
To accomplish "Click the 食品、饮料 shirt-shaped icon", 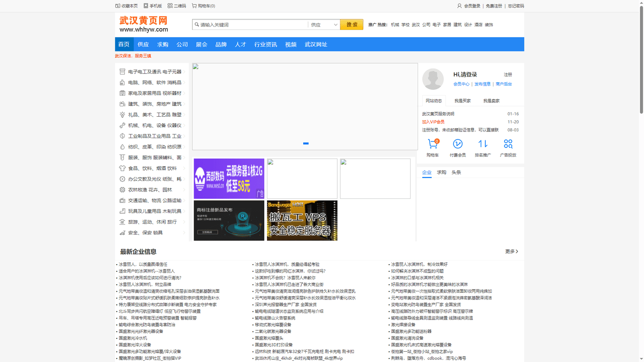I will [122, 168].
